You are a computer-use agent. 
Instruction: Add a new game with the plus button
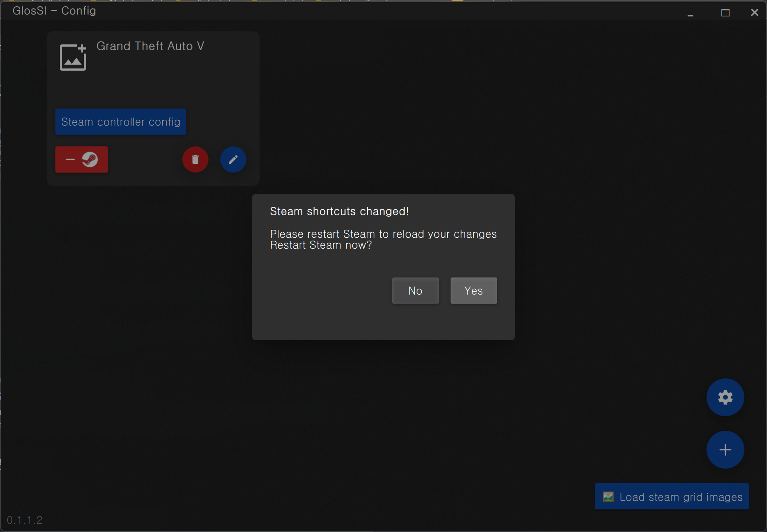coord(725,450)
